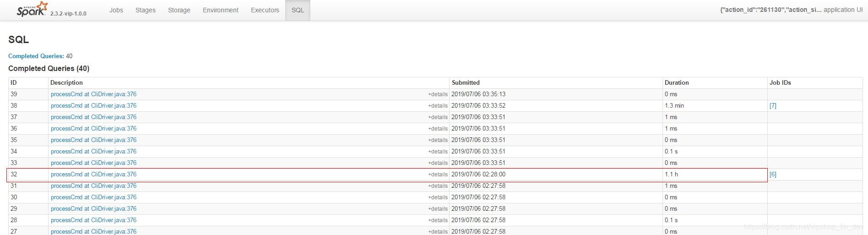The width and height of the screenshot is (868, 235).
Task: Open query 29 processCmd description link
Action: [94, 209]
